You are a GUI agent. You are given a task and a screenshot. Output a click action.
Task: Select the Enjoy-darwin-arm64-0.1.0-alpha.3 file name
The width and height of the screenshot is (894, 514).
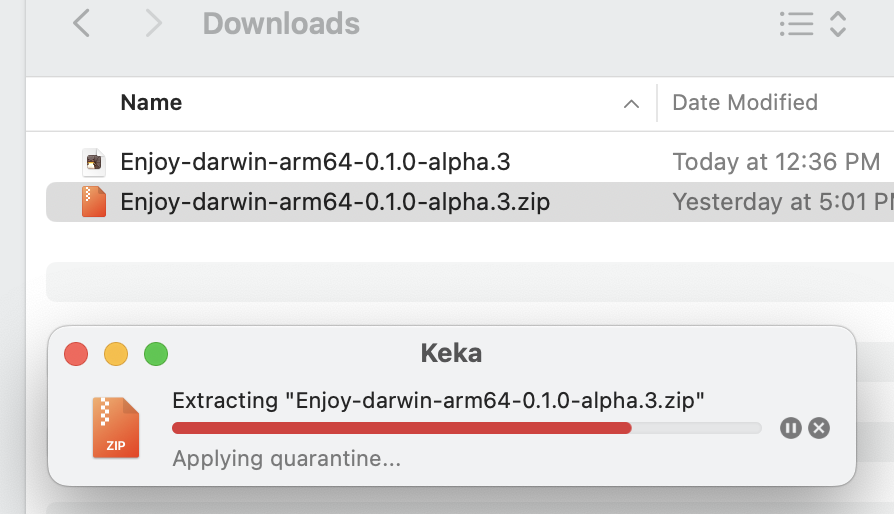tap(316, 162)
